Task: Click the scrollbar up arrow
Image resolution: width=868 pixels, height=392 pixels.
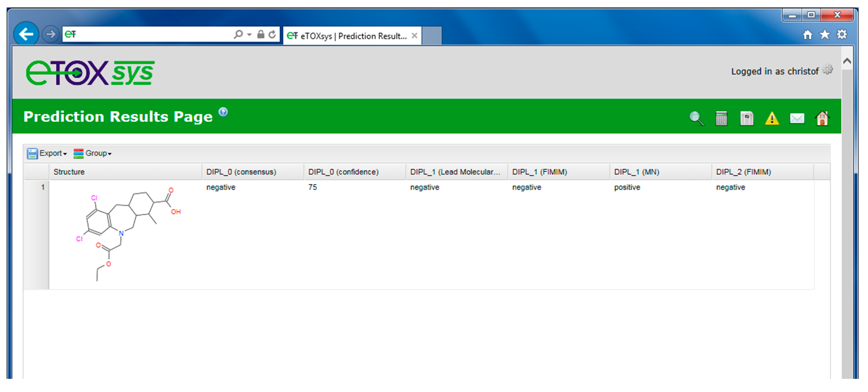Action: (847, 61)
